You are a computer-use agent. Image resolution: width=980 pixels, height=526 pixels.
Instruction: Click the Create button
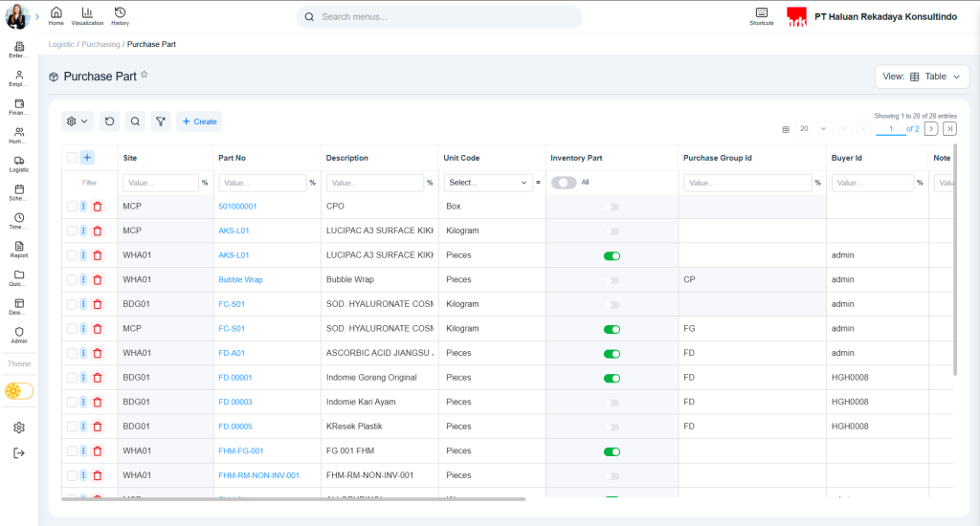pos(199,121)
